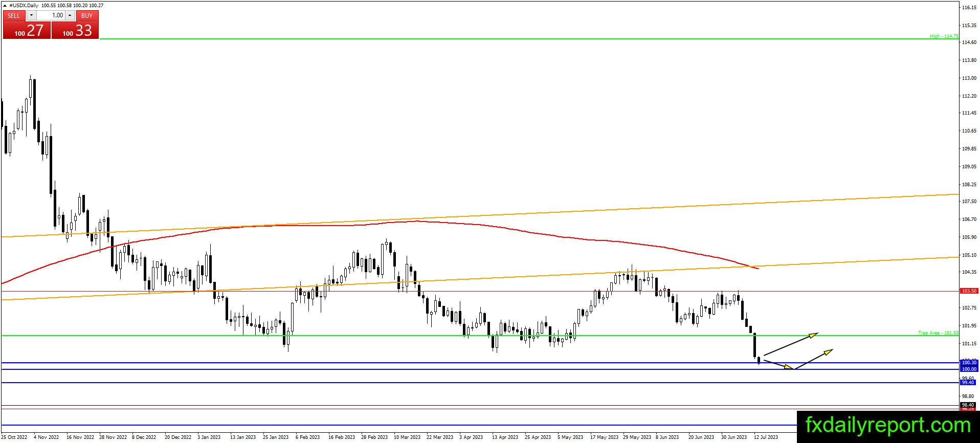
Task: Click the 105.90 price axis value
Action: [x=969, y=237]
